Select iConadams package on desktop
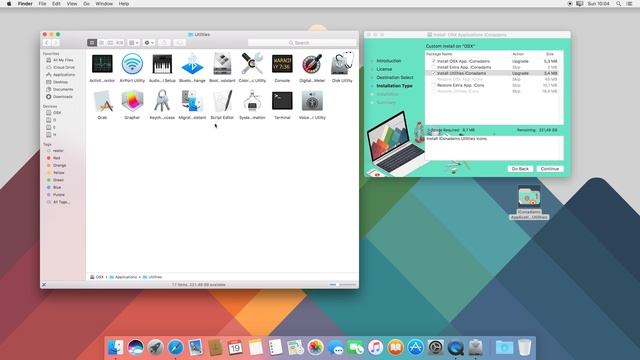 (529, 202)
